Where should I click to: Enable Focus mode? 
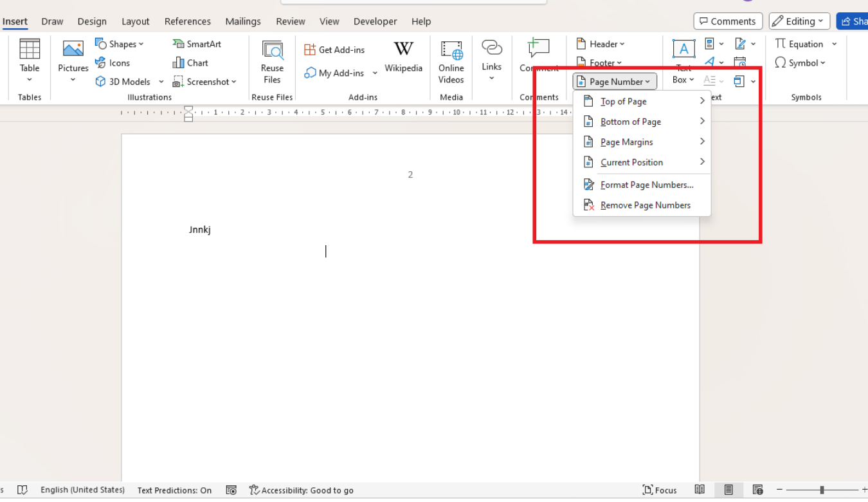pyautogui.click(x=660, y=490)
